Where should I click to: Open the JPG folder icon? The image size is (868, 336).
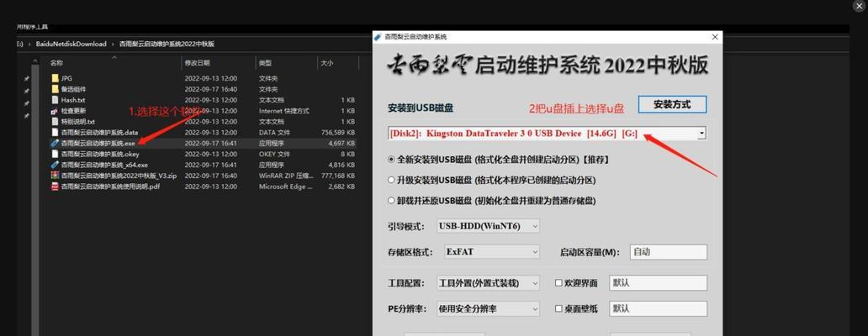click(55, 78)
